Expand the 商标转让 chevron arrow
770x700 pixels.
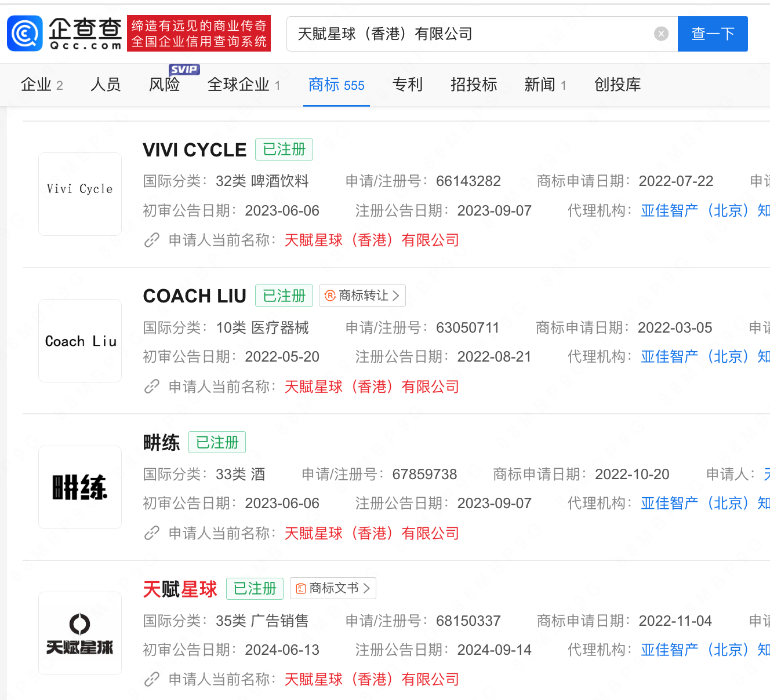tap(396, 296)
